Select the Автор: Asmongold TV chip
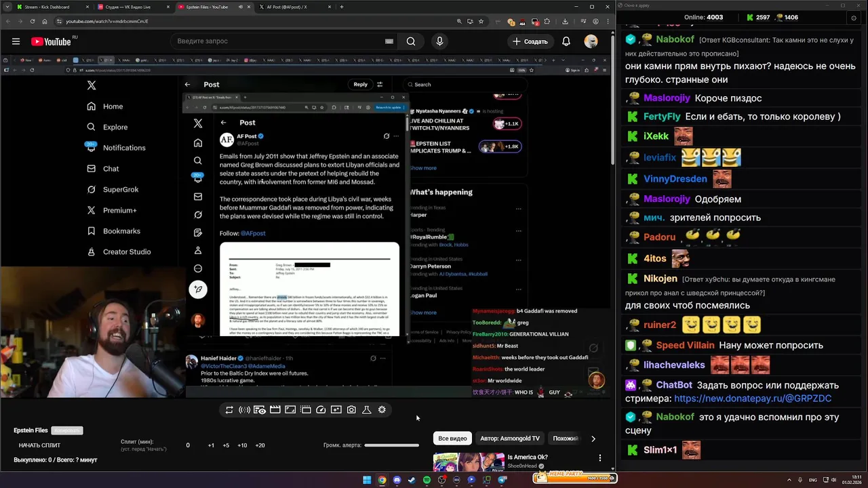Viewport: 868px width, 488px height. 510,439
